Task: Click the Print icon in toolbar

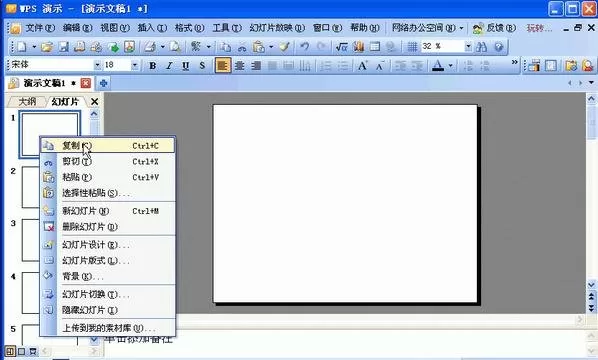Action: 150,47
